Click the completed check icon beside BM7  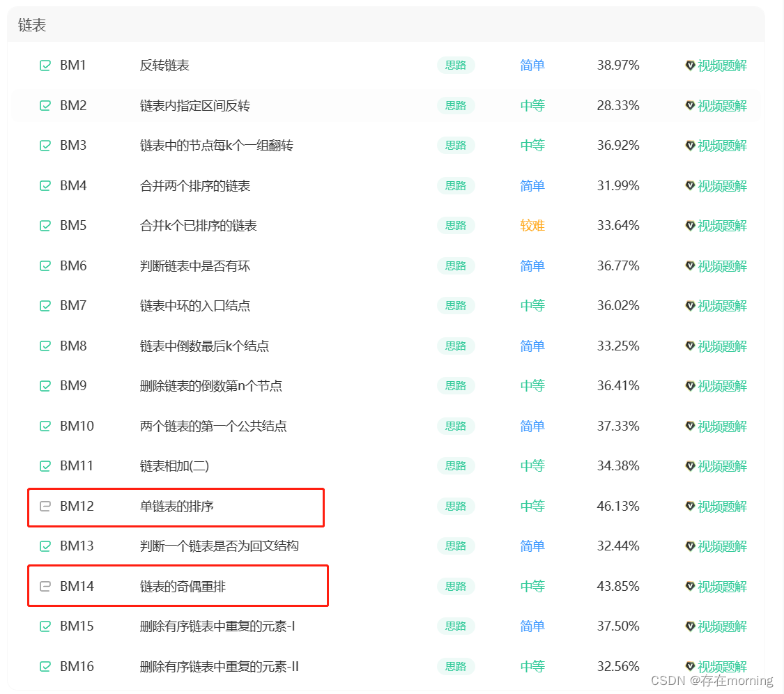click(45, 305)
